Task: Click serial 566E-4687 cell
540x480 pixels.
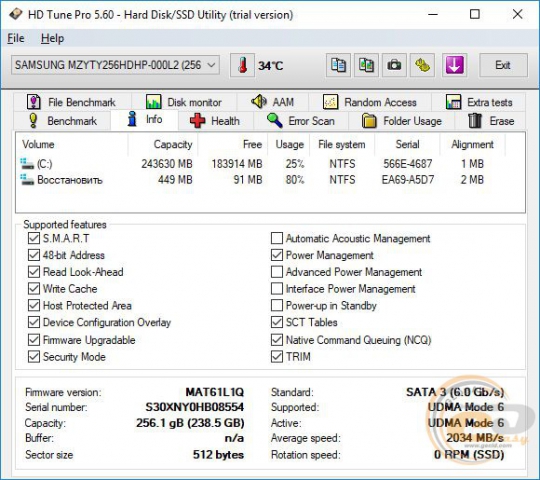Action: coord(408,164)
